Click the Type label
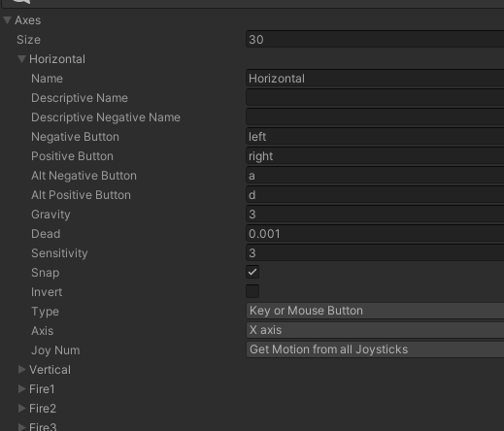The height and width of the screenshot is (431, 504). tap(46, 312)
